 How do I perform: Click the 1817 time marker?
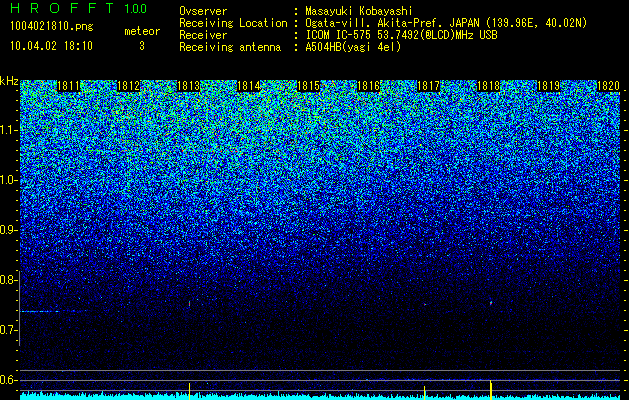pos(428,86)
